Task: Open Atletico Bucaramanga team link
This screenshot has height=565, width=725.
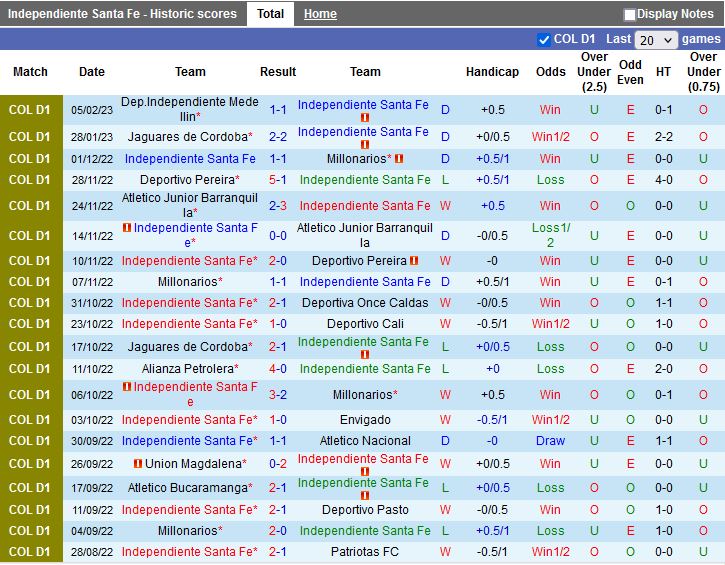Action: tap(190, 488)
